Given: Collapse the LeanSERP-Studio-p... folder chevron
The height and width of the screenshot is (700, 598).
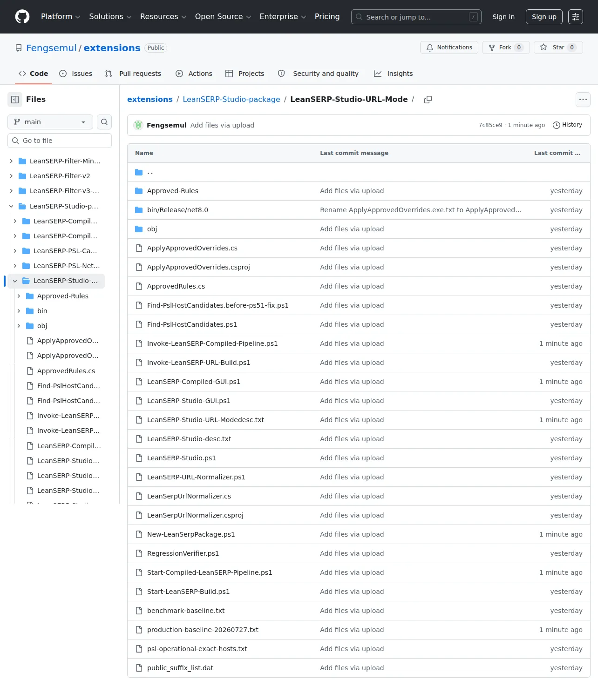Looking at the screenshot, I should 11,206.
